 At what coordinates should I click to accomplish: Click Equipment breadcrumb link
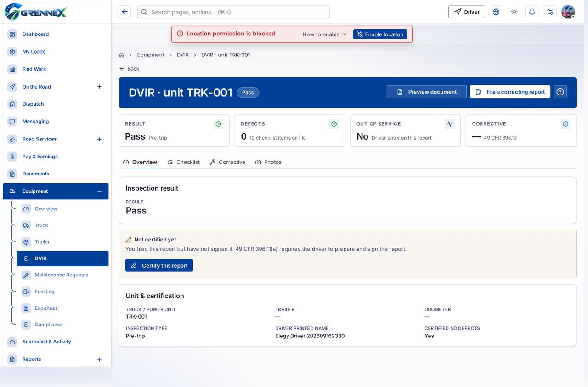point(151,55)
